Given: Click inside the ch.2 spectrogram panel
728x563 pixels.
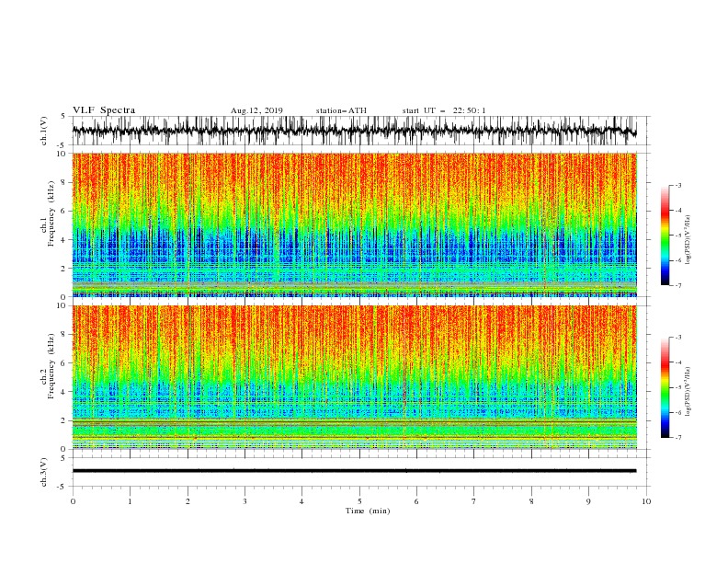Looking at the screenshot, I should tap(355, 377).
